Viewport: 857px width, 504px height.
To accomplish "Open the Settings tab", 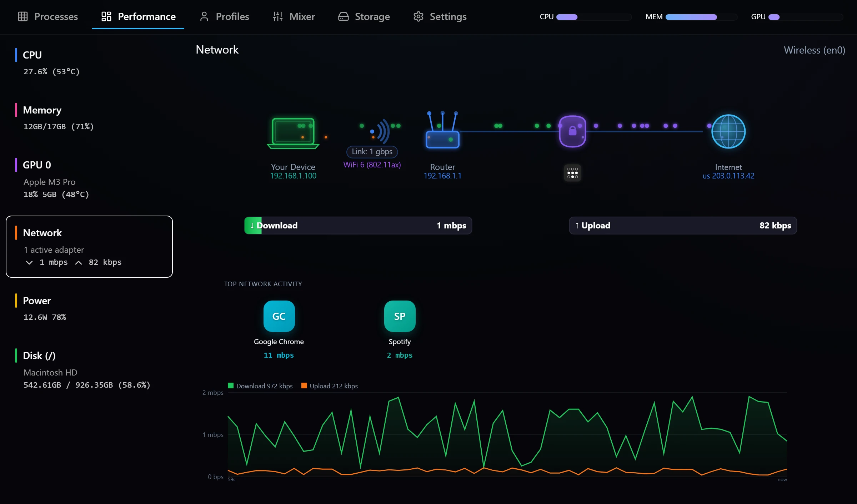I will tap(440, 16).
